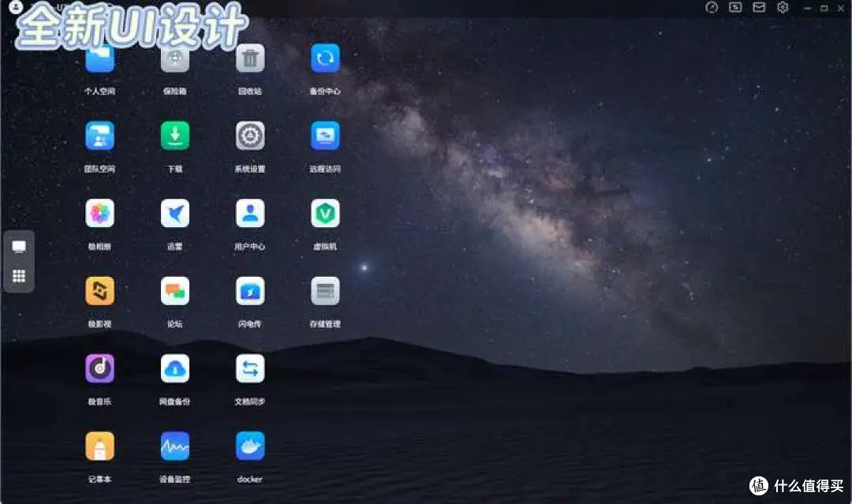Open the 个人空间 personal space app

(99, 58)
